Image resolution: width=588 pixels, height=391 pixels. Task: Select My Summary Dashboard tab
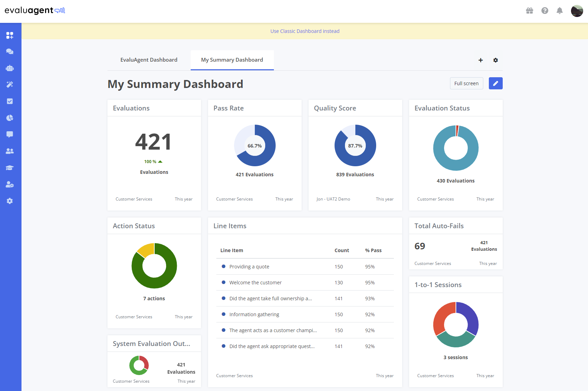232,60
